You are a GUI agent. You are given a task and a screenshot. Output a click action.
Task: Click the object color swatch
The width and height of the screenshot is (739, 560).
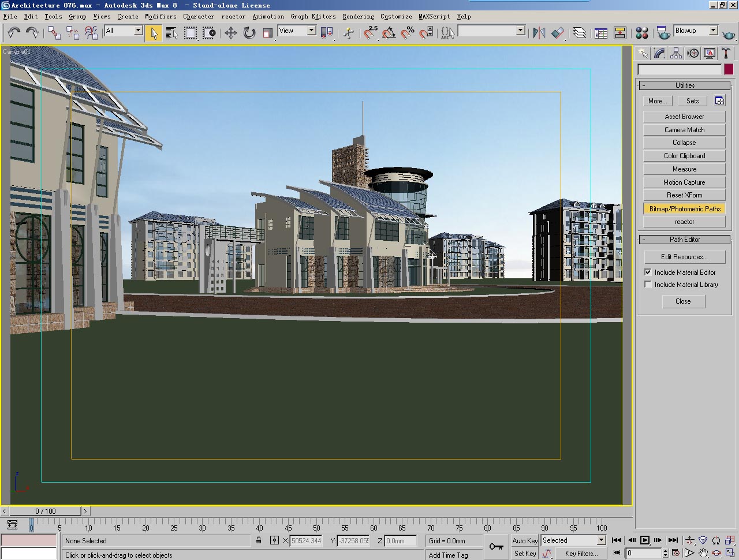(729, 69)
